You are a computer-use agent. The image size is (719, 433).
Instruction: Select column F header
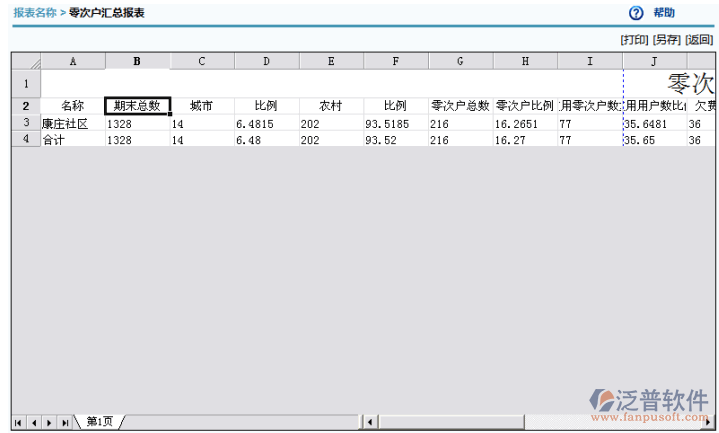[396, 61]
